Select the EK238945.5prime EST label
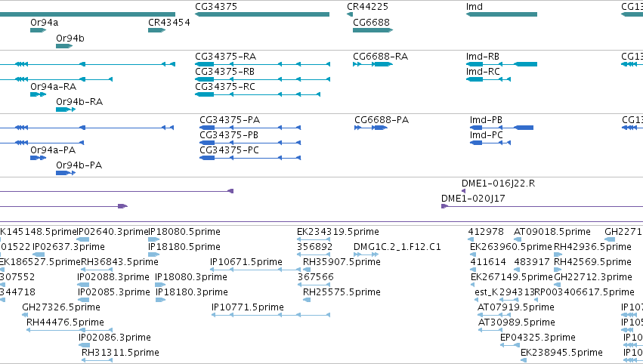 pyautogui.click(x=562, y=353)
